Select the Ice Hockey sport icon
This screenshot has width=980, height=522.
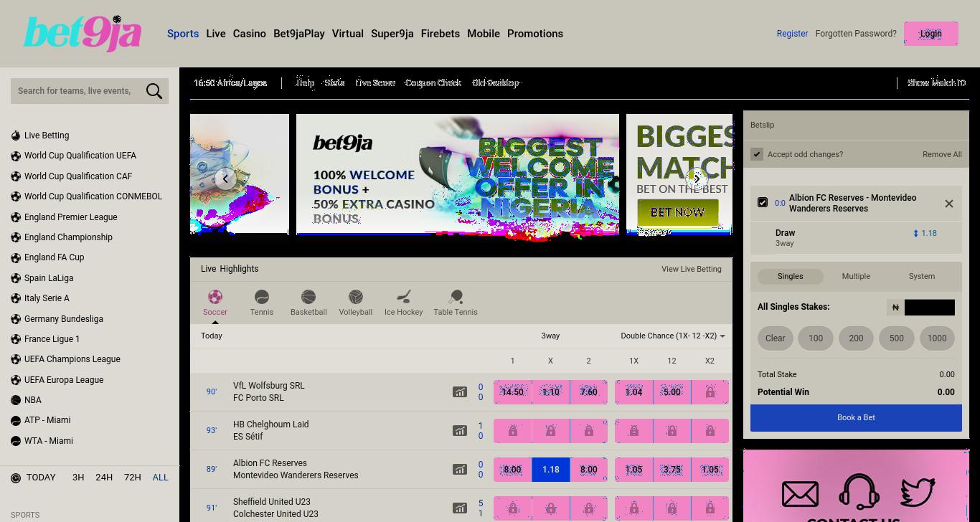tap(404, 297)
